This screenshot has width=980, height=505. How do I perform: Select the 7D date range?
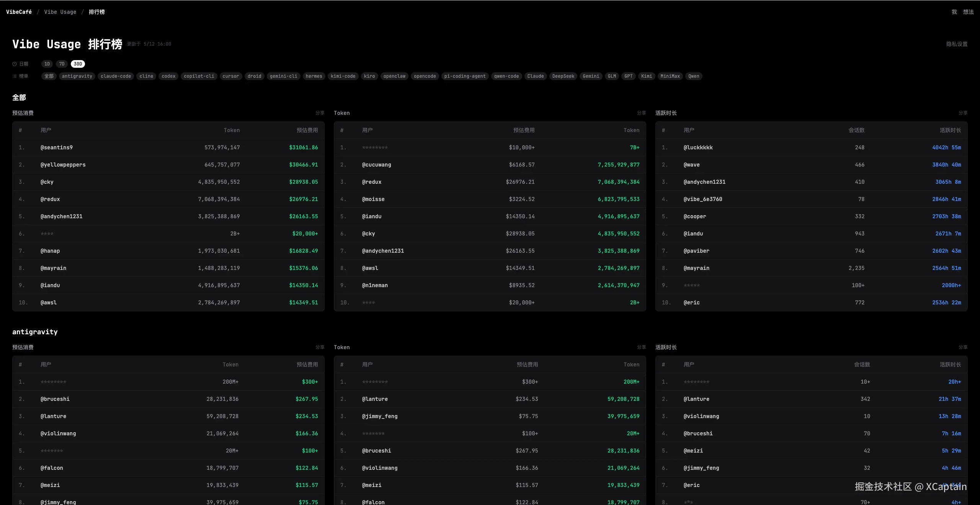(x=62, y=64)
